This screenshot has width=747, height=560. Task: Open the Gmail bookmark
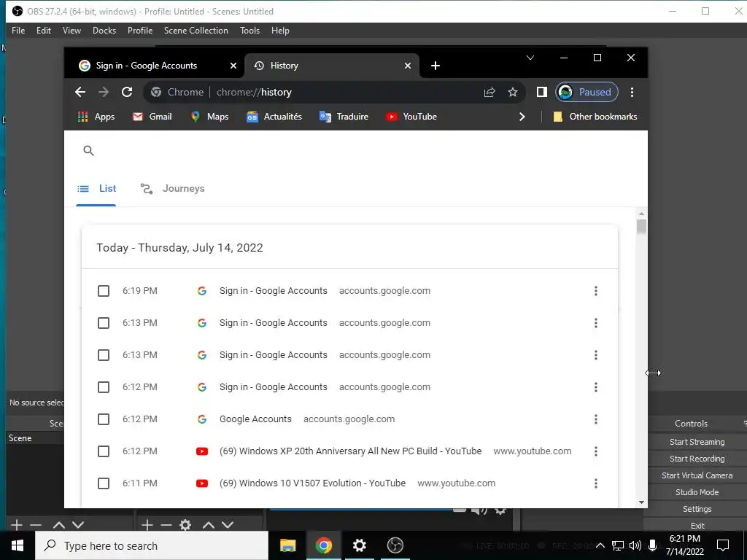152,117
